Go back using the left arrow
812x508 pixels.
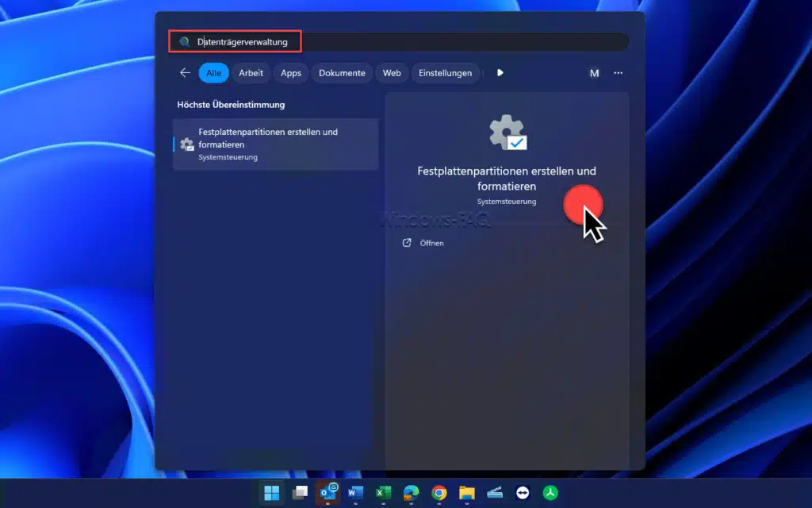coord(185,73)
